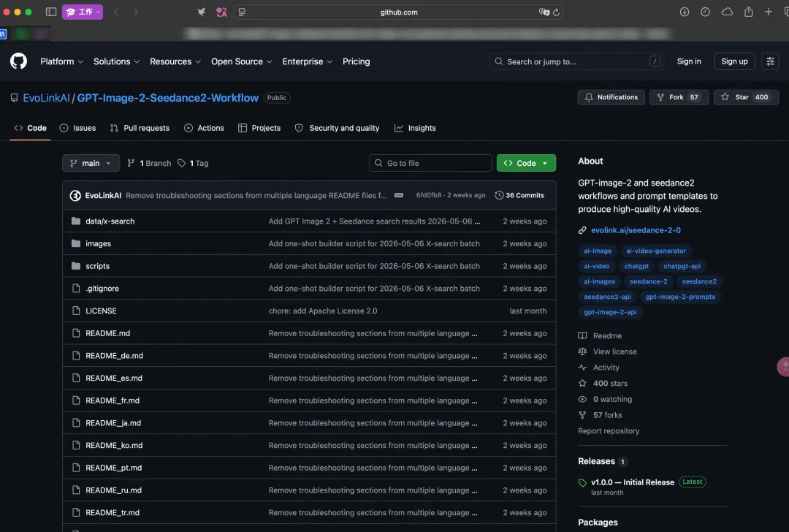
Task: Open the data/x-search folder
Action: [x=110, y=221]
